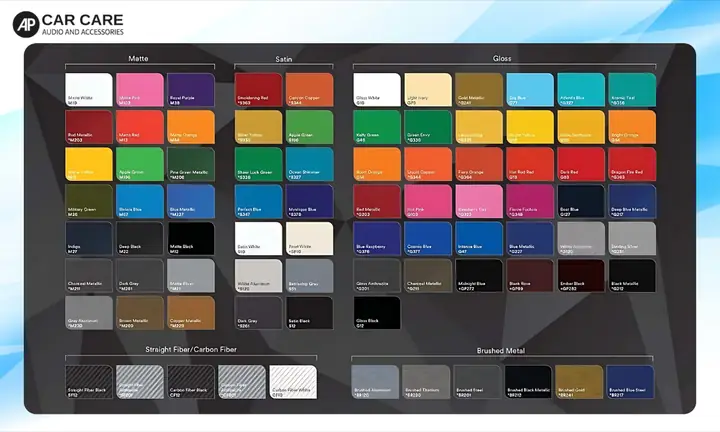Click the Gloss Kelly Green swatch

pyautogui.click(x=376, y=126)
